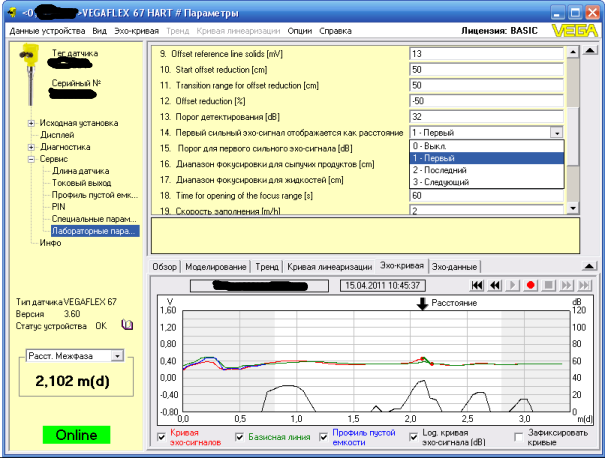Select option 1 - Первый in list
Viewport: 605px width, 458px height.
(x=487, y=158)
